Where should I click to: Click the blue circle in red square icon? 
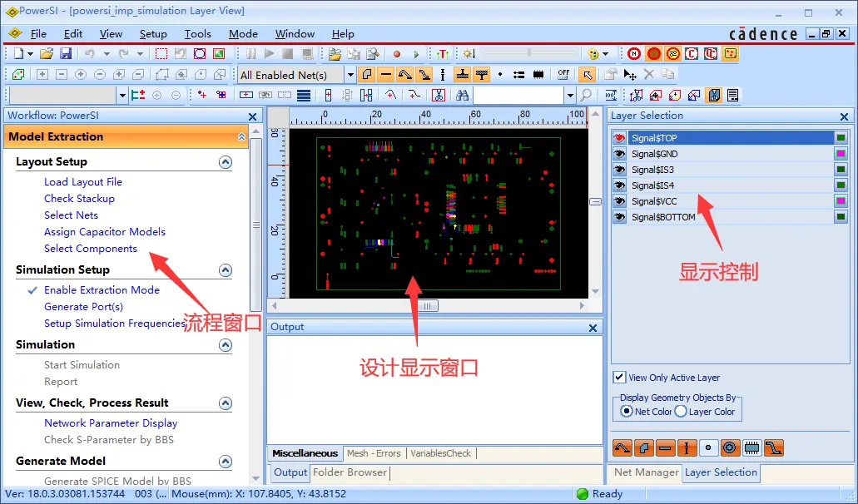[200, 53]
